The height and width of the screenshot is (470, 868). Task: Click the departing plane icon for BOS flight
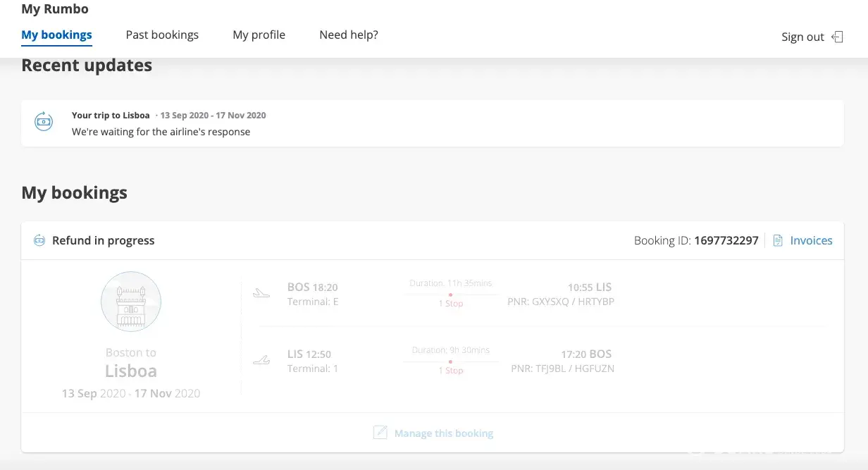(261, 292)
